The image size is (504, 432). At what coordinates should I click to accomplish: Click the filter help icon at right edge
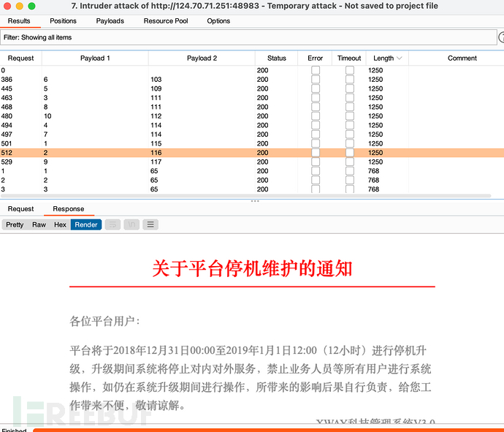501,37
